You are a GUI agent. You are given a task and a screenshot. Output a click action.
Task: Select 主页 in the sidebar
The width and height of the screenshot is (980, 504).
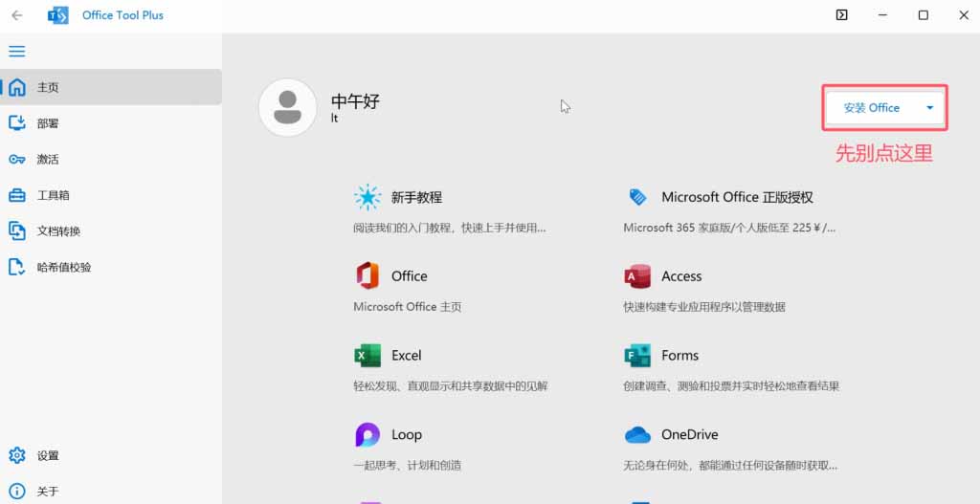tap(111, 87)
